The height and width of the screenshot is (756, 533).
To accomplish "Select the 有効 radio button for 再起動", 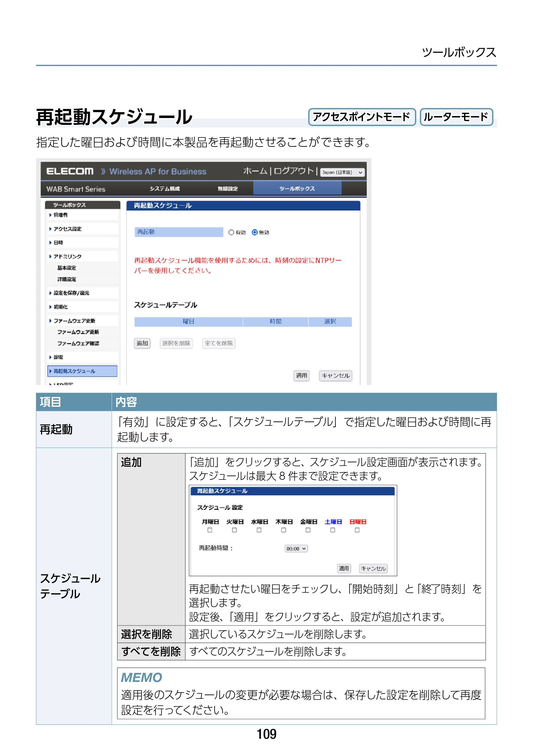I will click(231, 233).
